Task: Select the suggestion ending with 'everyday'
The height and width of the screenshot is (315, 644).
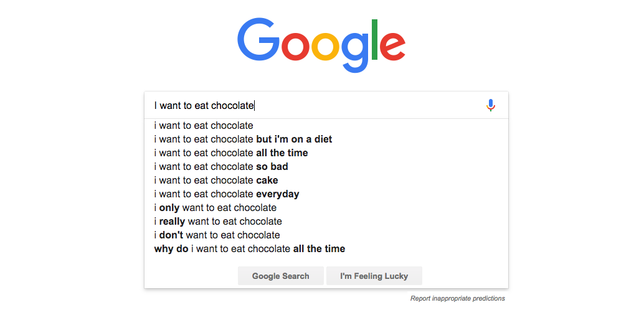Action: click(x=227, y=194)
